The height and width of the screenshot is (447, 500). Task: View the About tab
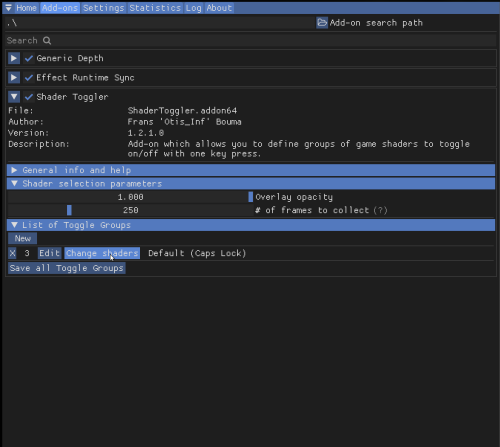pos(219,8)
